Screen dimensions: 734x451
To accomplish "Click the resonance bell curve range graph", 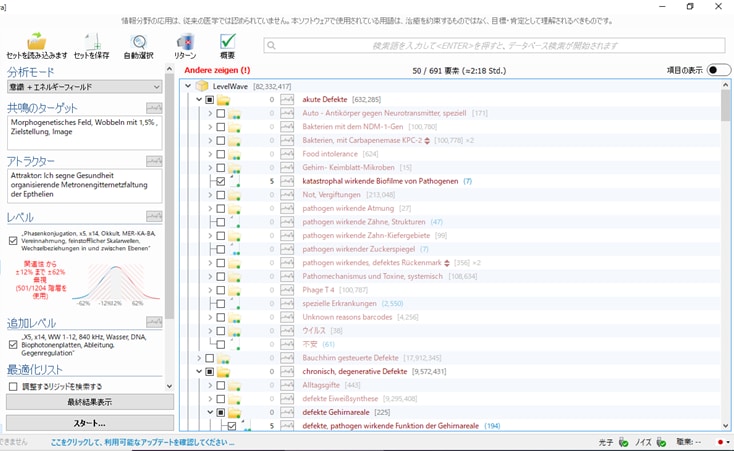I will point(116,283).
